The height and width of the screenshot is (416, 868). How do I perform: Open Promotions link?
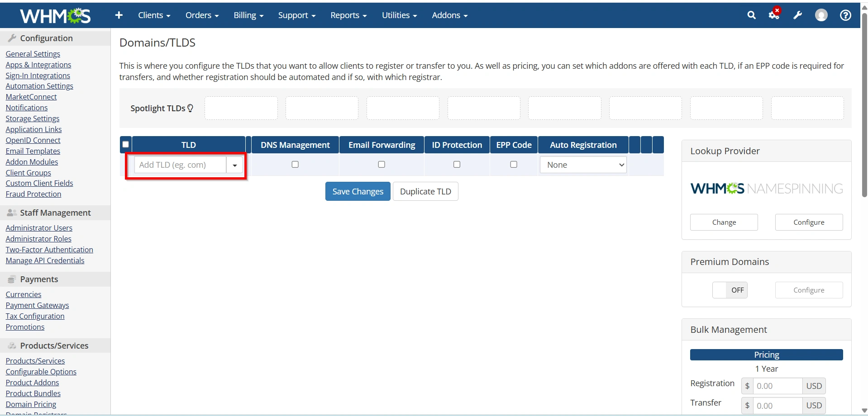tap(25, 327)
